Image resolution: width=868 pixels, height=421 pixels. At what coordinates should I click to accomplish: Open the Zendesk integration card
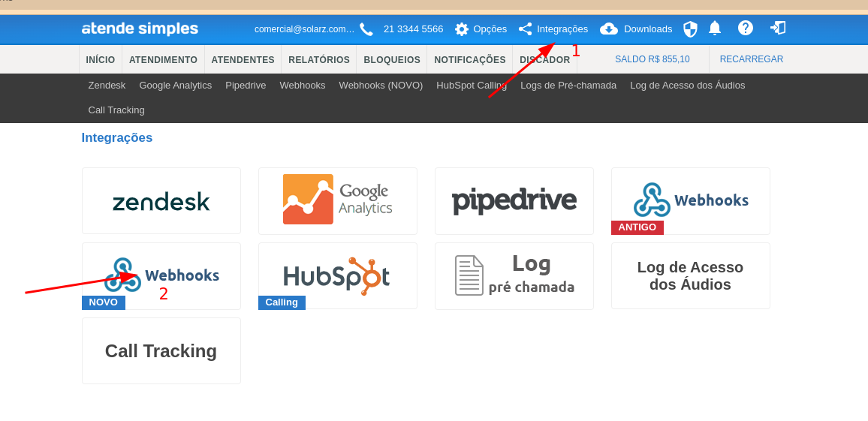pos(161,201)
